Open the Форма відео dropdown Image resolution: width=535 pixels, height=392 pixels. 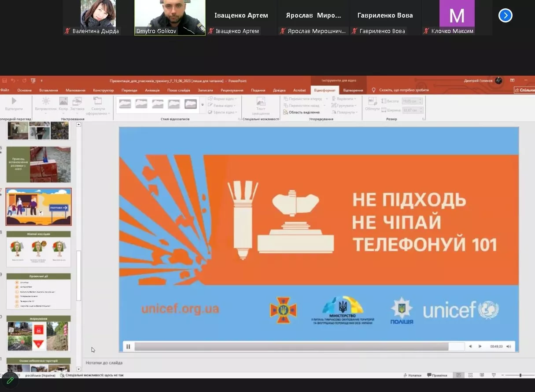222,99
